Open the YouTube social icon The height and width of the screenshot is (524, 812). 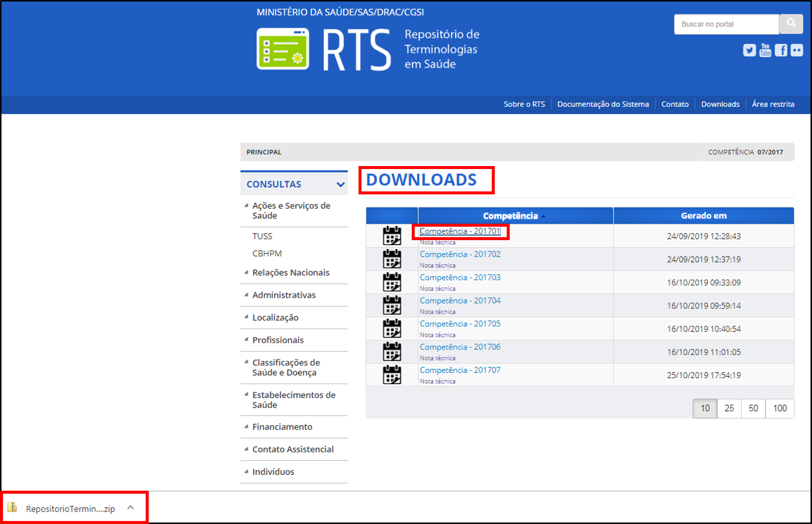[765, 50]
